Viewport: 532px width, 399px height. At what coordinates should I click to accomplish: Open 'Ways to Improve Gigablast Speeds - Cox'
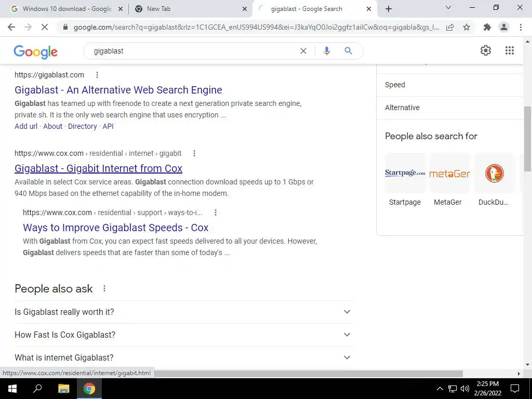(x=115, y=228)
